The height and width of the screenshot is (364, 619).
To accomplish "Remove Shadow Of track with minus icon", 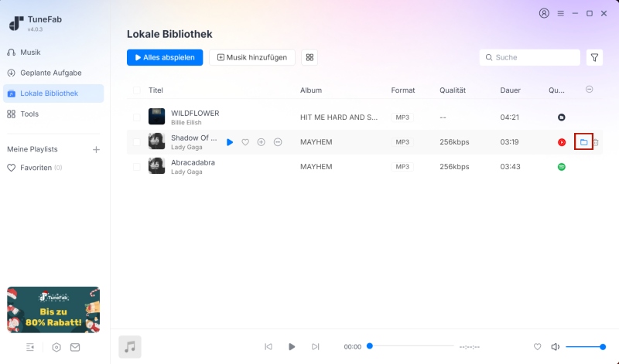I will click(x=278, y=142).
